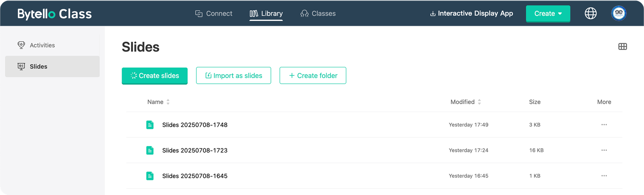Open more options for Slides 20250708-1723
The width and height of the screenshot is (644, 195).
coord(604,150)
